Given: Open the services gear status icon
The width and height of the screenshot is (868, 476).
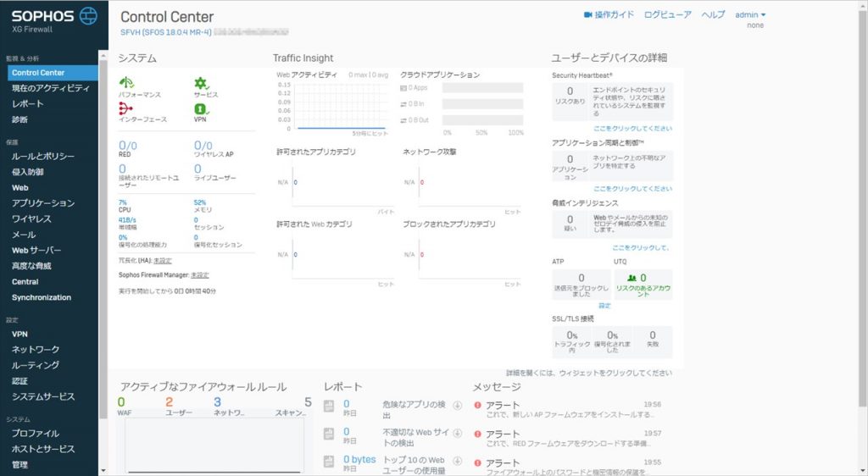Looking at the screenshot, I should click(201, 84).
